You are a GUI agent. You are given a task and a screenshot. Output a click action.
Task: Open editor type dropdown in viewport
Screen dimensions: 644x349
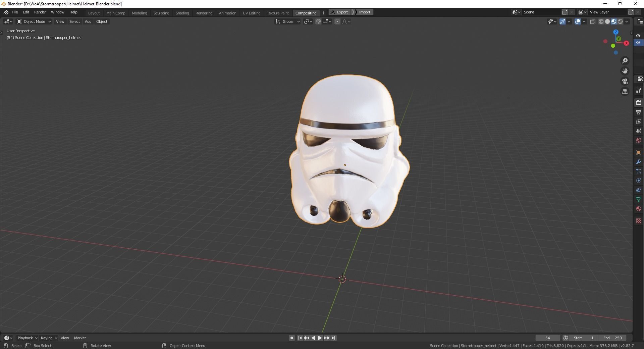[8, 21]
